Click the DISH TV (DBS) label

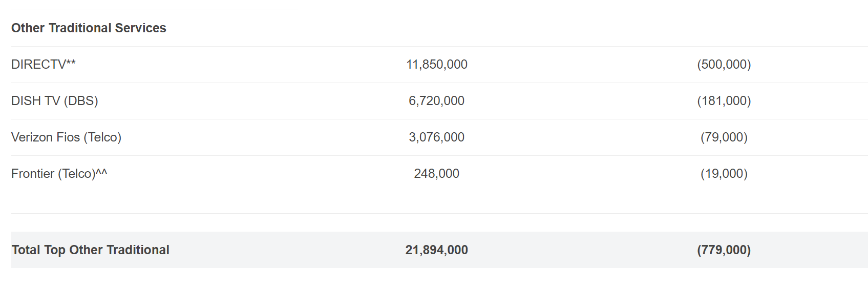(x=55, y=100)
